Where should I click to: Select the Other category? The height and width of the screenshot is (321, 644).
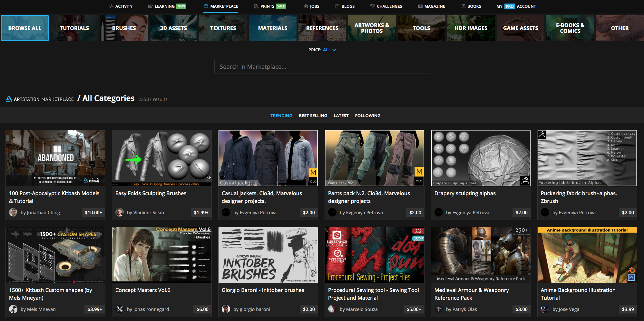tap(620, 28)
